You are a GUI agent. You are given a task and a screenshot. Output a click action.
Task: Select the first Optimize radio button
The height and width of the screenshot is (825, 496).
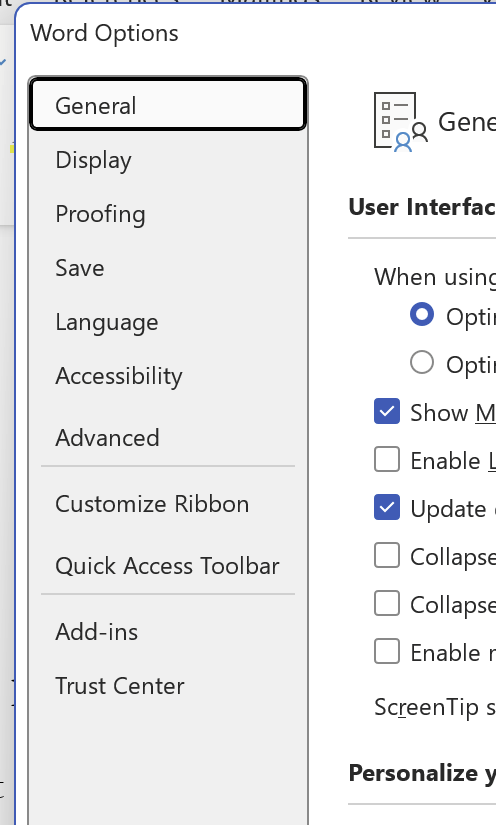tap(422, 315)
